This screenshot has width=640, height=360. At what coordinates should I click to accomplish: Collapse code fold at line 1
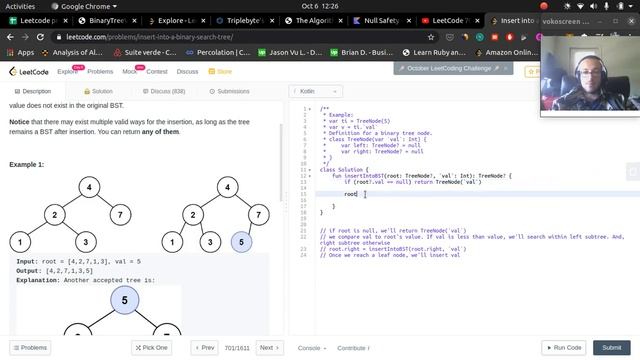(x=310, y=109)
